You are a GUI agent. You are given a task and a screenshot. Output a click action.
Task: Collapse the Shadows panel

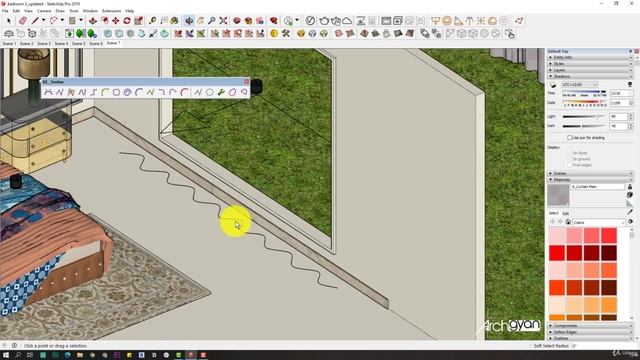(x=590, y=76)
